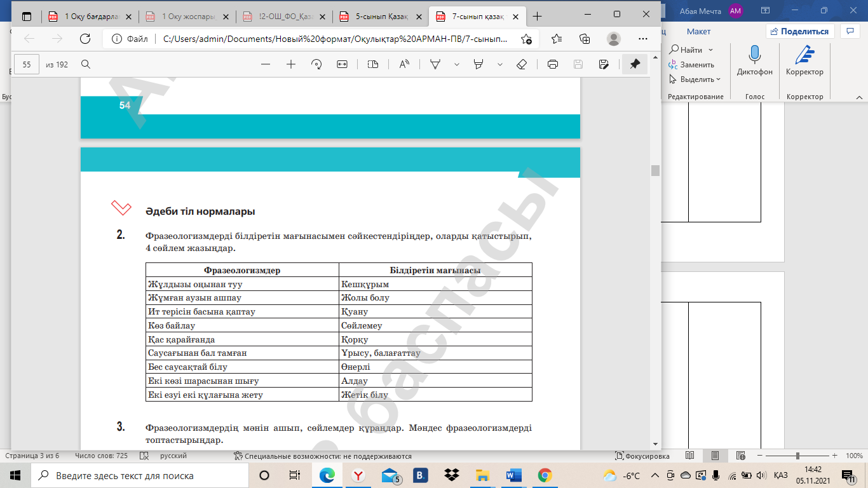
Task: Expand the Highlight color options dropdown arrow
Action: pyautogui.click(x=500, y=64)
